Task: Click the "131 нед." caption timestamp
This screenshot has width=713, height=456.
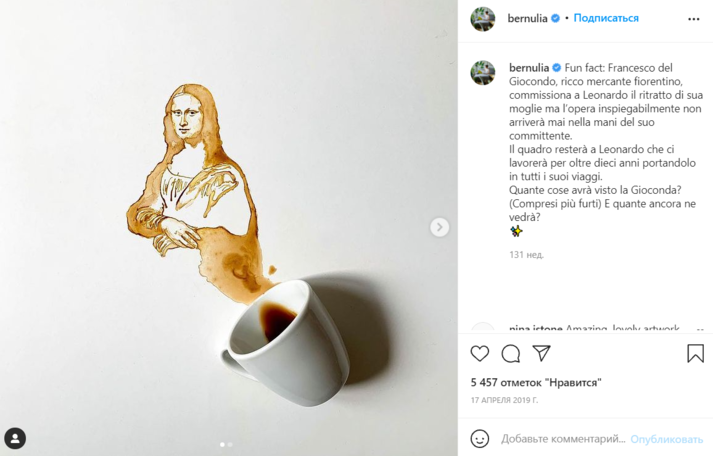Action: (526, 255)
